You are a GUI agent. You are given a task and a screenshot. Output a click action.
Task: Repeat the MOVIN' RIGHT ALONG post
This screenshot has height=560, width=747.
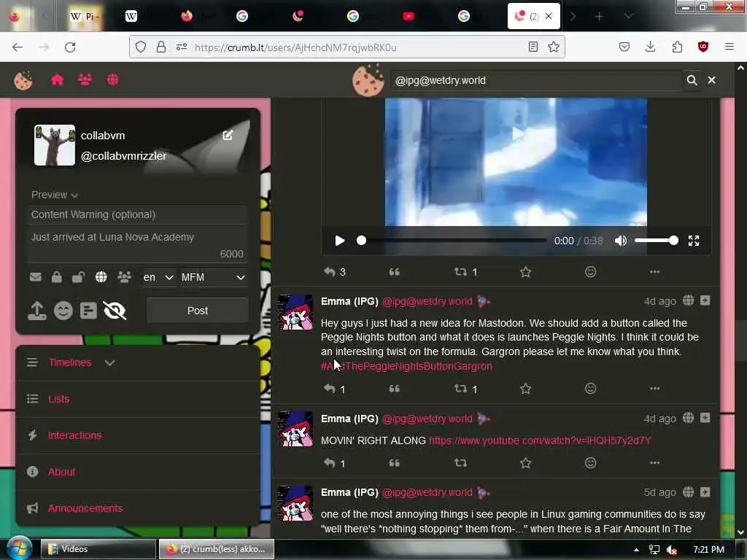click(x=460, y=463)
